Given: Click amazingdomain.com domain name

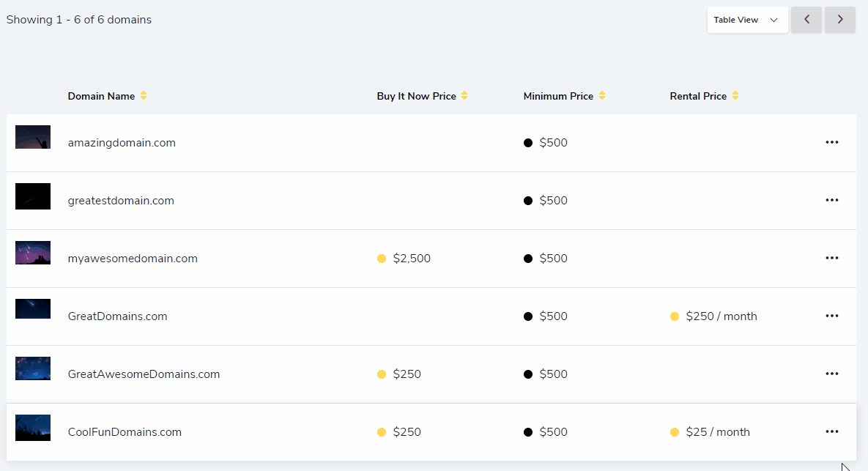Looking at the screenshot, I should pyautogui.click(x=122, y=143).
